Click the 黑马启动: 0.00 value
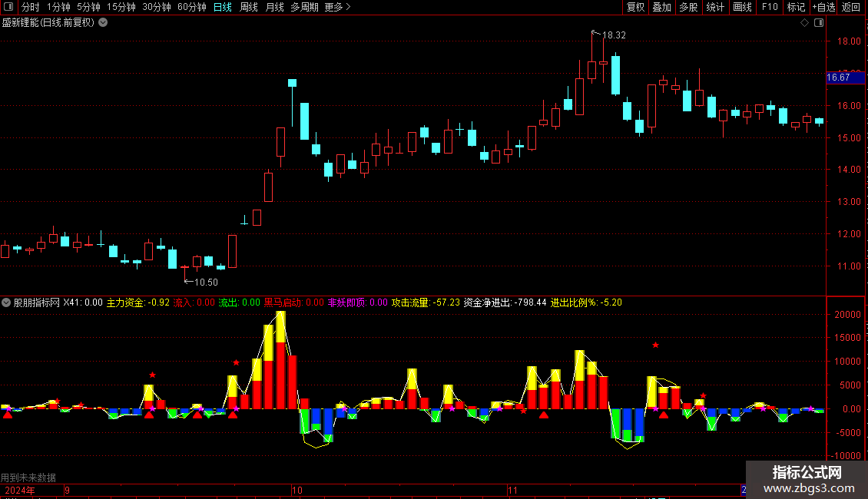This screenshot has height=499, width=868. (294, 302)
